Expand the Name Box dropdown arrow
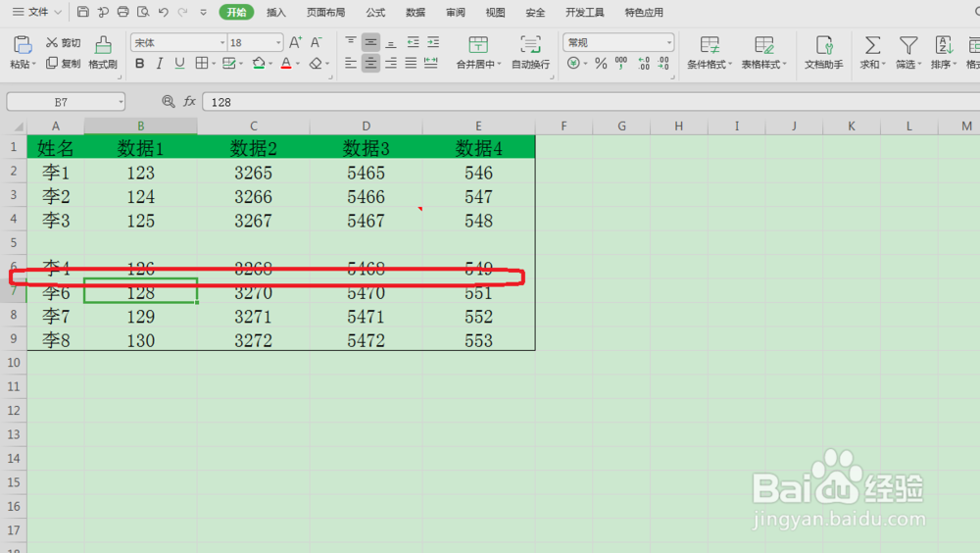This screenshot has width=980, height=553. click(120, 101)
